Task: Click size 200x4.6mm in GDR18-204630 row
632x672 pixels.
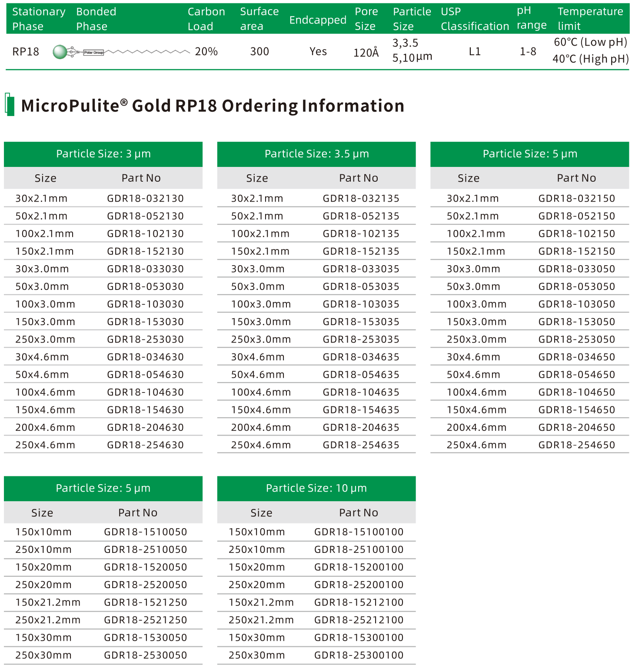Action: pyautogui.click(x=45, y=427)
